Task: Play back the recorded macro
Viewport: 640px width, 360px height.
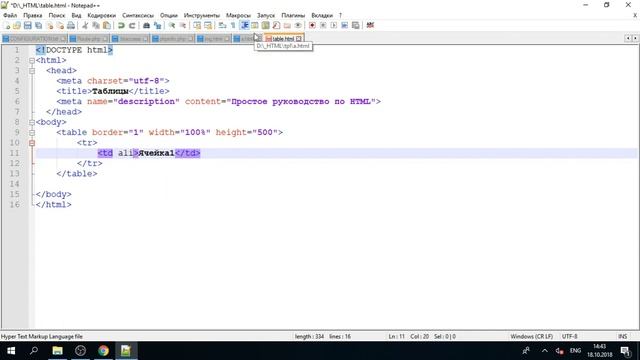Action: [333, 25]
